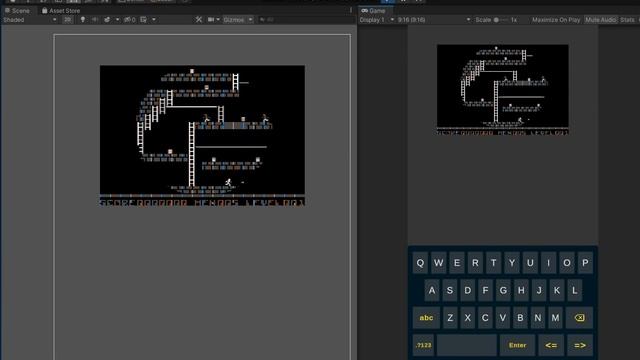Toggle scene effects (skybox/fog) icon
The height and width of the screenshot is (360, 640).
click(107, 20)
